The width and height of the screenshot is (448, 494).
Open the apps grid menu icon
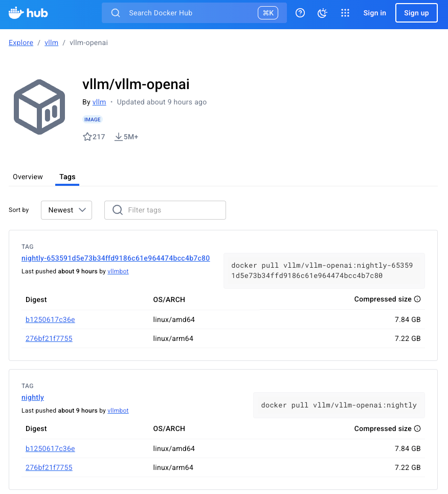345,13
